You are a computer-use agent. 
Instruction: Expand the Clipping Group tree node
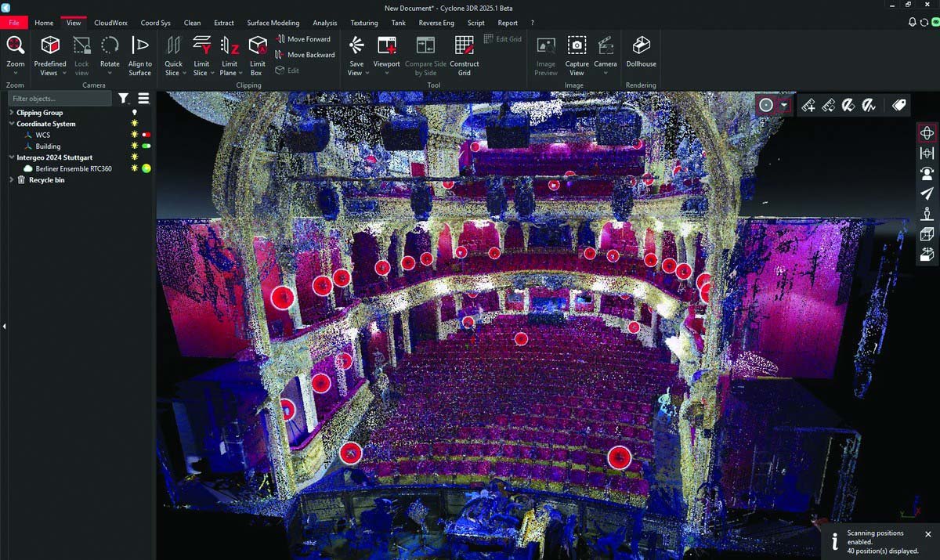tap(11, 113)
